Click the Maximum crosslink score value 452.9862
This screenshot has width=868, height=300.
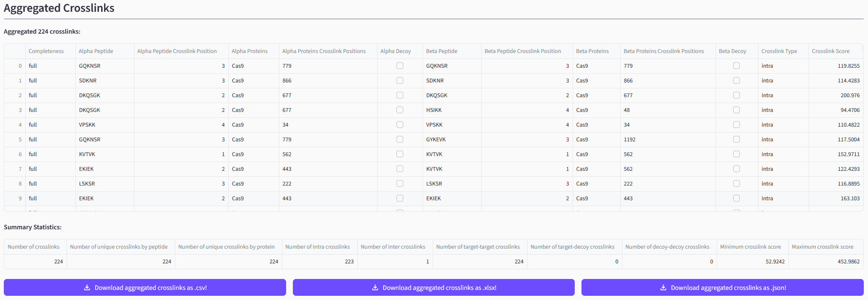tap(848, 262)
